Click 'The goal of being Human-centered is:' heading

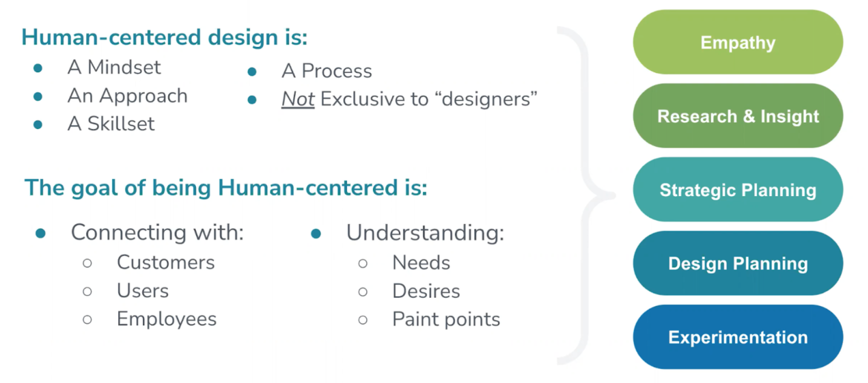click(x=226, y=188)
